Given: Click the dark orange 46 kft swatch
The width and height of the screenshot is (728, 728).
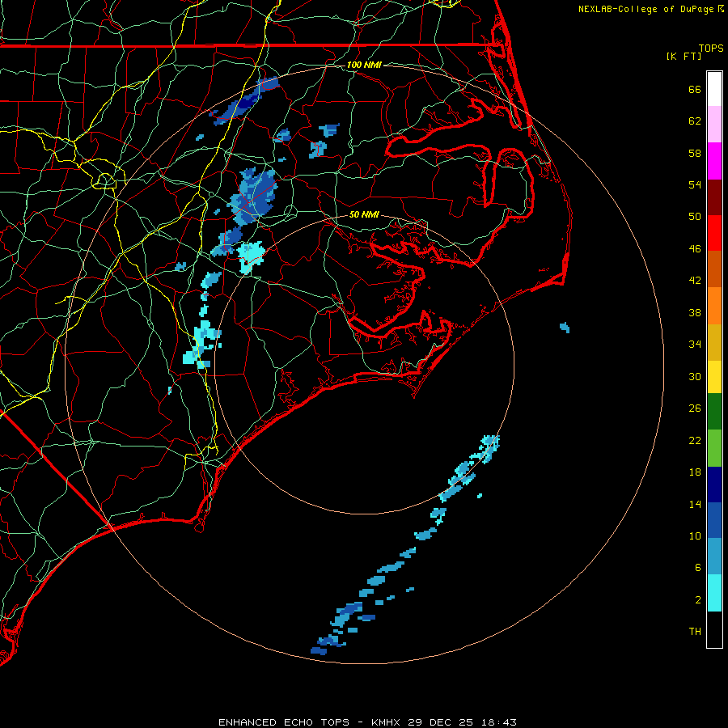Looking at the screenshot, I should tap(714, 269).
